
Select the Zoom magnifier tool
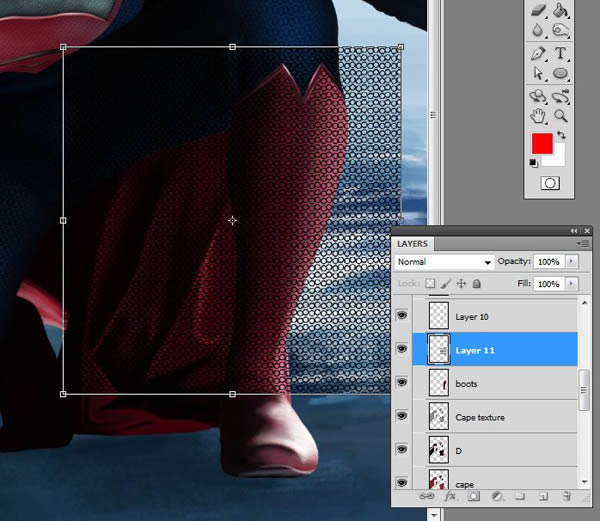pyautogui.click(x=561, y=116)
